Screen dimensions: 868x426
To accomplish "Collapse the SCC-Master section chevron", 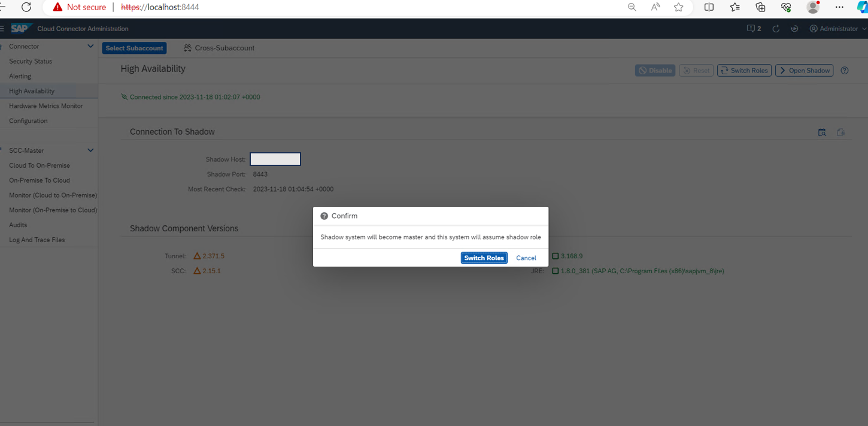I will pyautogui.click(x=90, y=150).
